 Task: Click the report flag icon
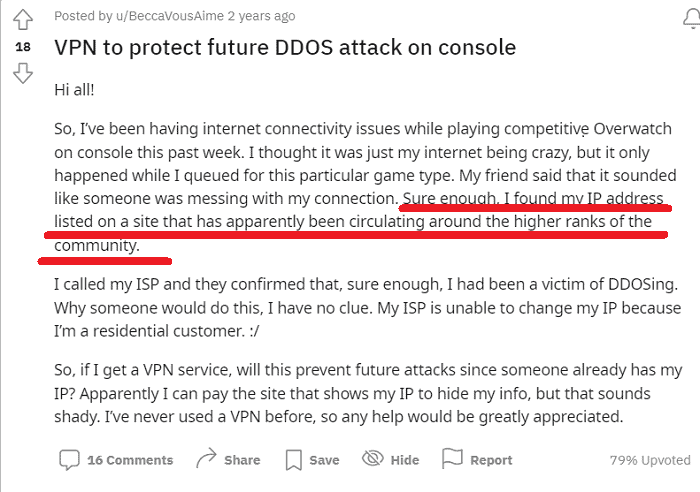[453, 460]
